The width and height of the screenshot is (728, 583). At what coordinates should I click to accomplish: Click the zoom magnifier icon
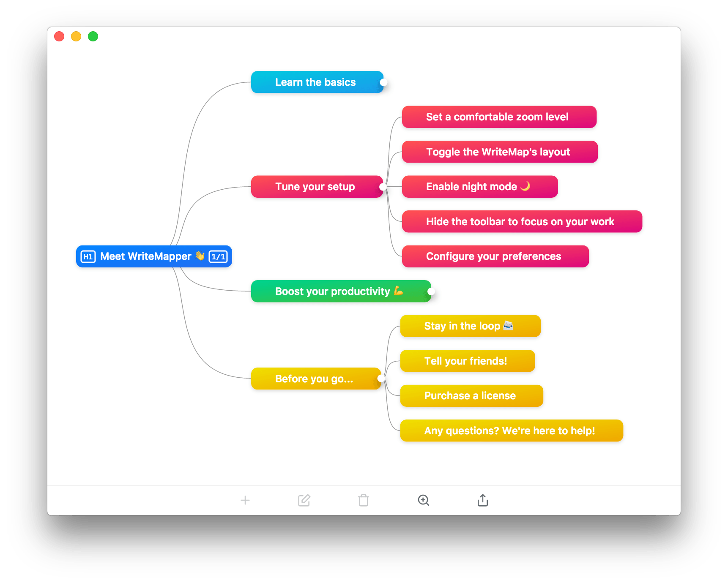pyautogui.click(x=423, y=500)
